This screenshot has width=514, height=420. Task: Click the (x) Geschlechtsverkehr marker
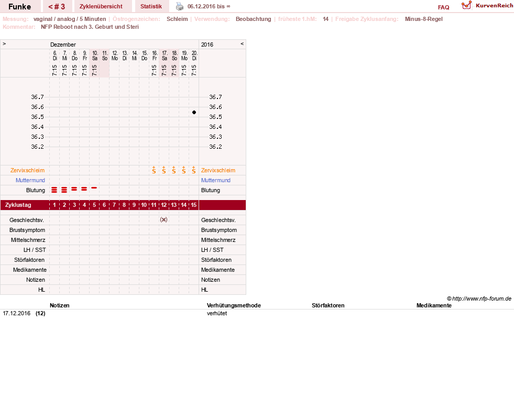pos(163,219)
